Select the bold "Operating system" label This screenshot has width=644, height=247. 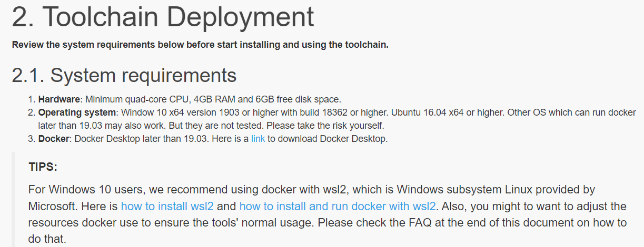[x=77, y=112]
